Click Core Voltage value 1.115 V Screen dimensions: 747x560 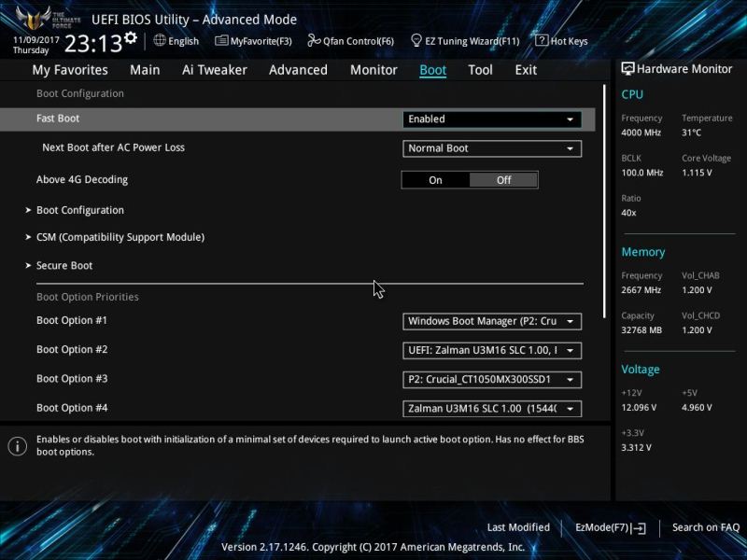pyautogui.click(x=697, y=173)
